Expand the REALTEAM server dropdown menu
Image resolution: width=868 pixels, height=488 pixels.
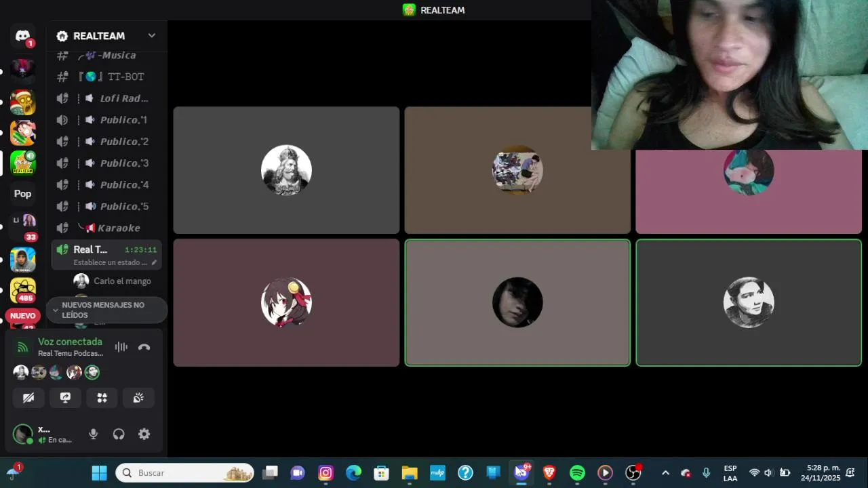[x=152, y=36]
